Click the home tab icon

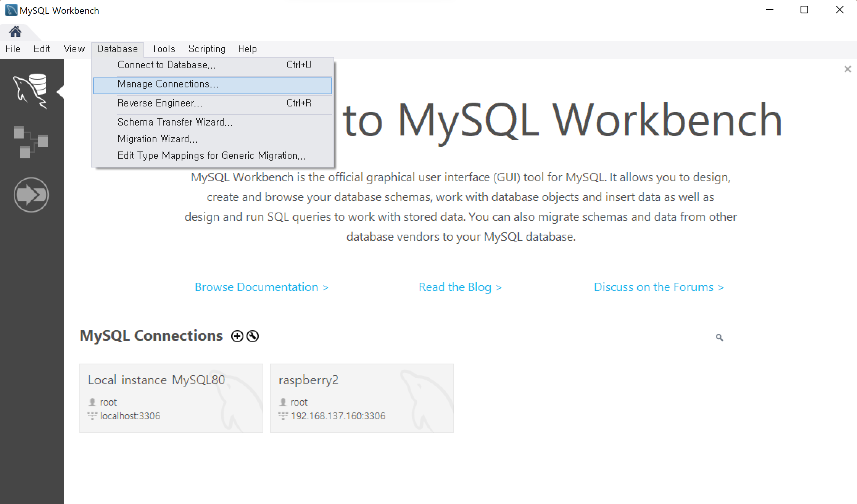[15, 32]
